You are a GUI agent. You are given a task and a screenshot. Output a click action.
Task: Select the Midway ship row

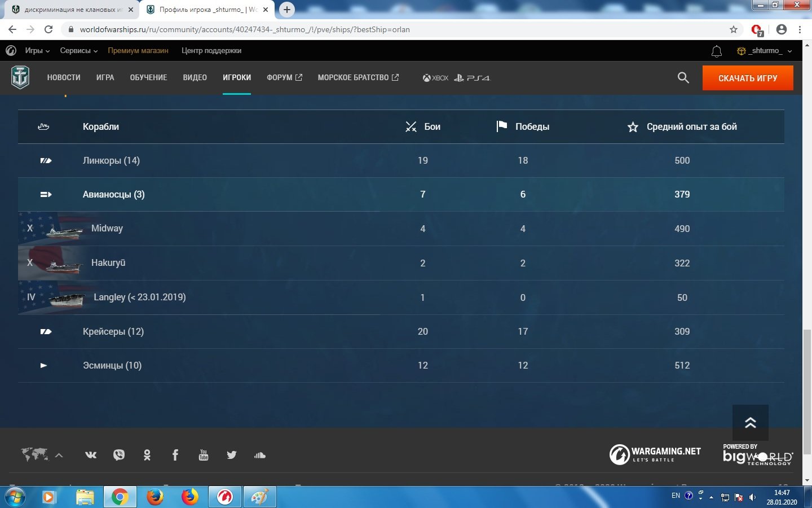pyautogui.click(x=401, y=229)
